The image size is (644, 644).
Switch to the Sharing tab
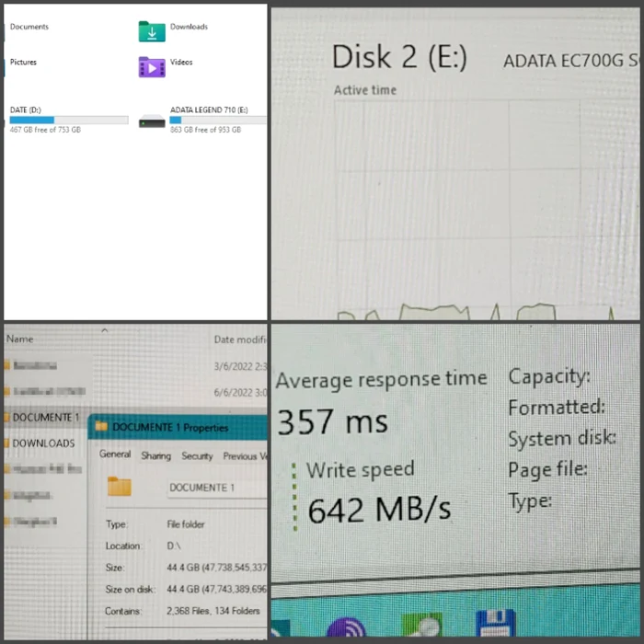pyautogui.click(x=156, y=456)
